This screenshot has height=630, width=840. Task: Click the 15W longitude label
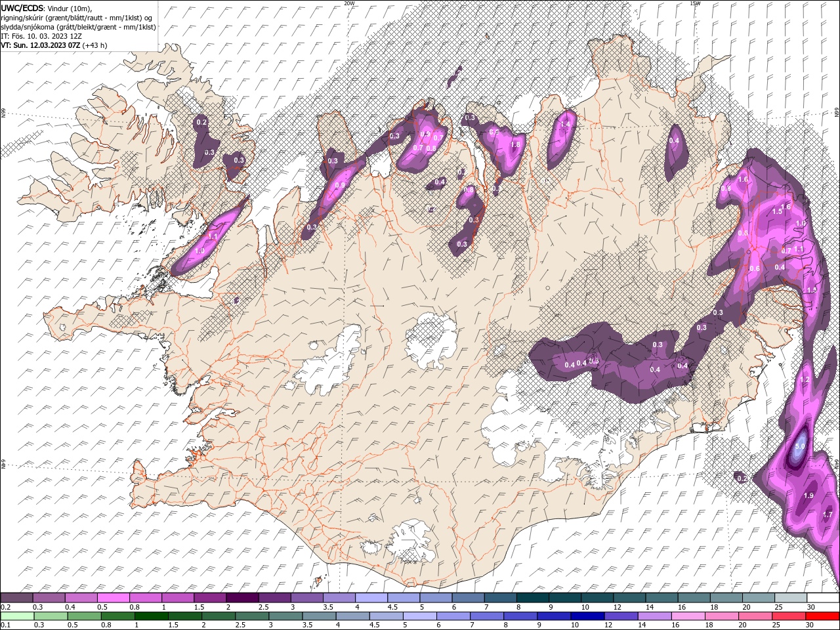[x=695, y=3]
